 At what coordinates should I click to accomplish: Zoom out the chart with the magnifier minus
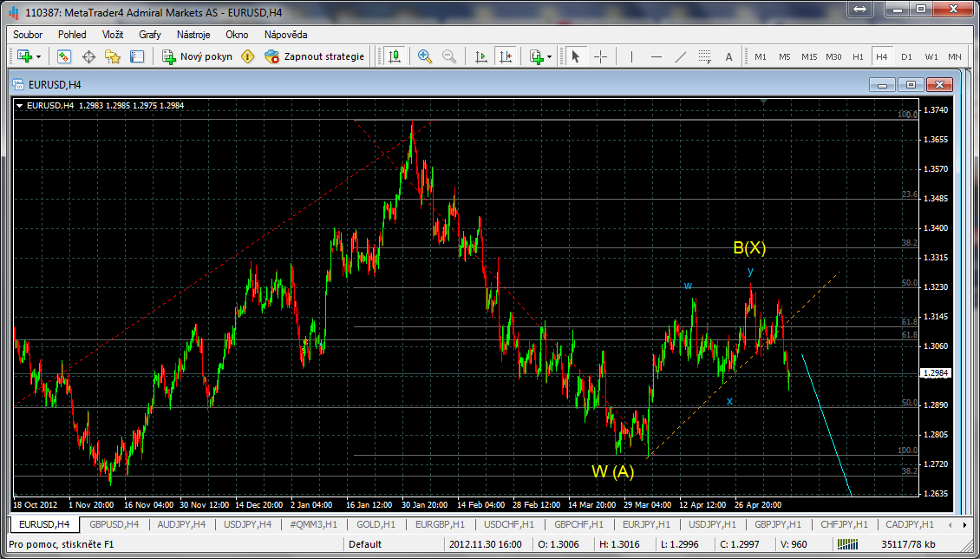[448, 56]
